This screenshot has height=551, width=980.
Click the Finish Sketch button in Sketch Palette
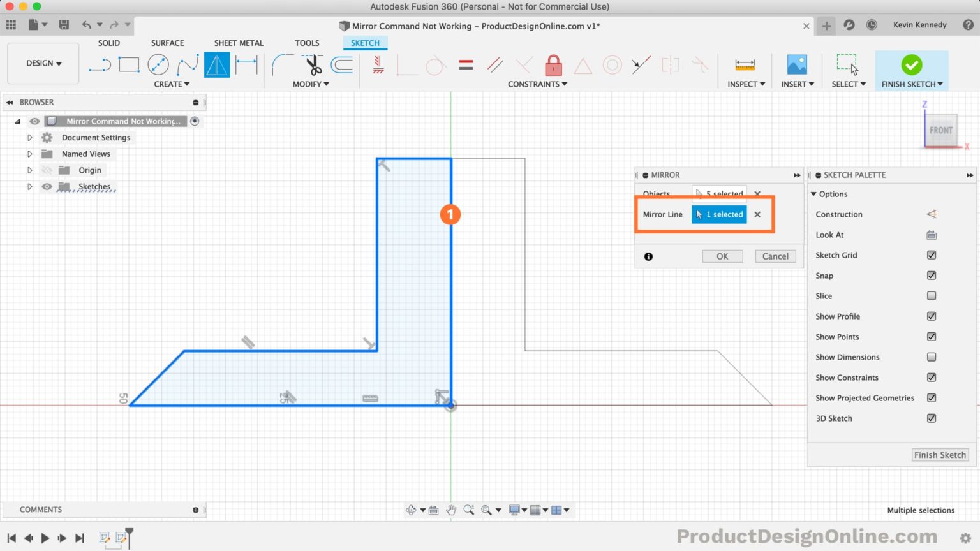click(940, 454)
